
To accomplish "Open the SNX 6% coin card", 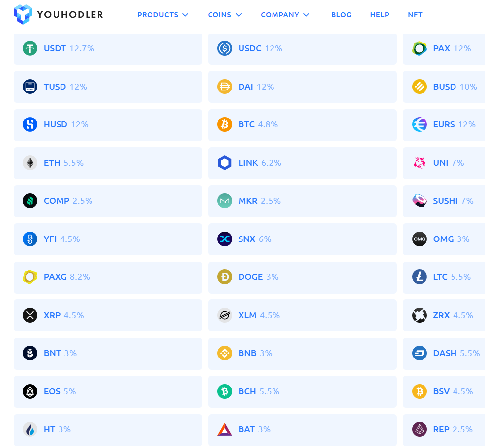I will click(302, 239).
